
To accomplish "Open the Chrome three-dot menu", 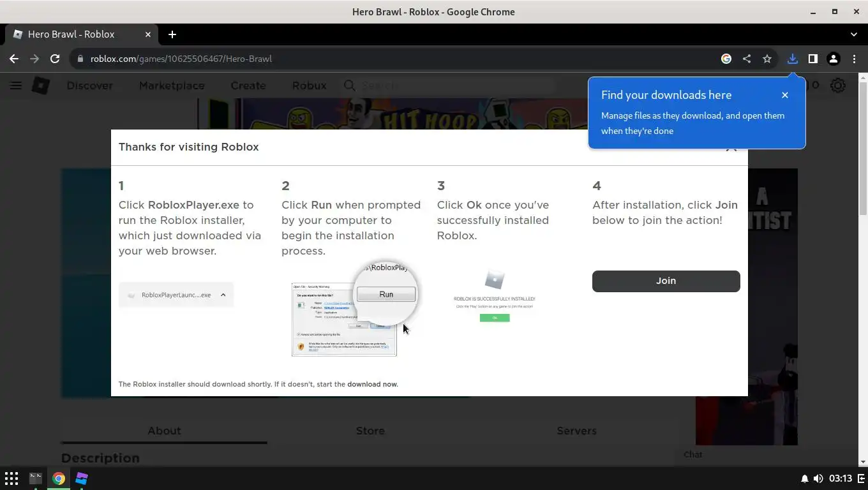I will click(854, 59).
